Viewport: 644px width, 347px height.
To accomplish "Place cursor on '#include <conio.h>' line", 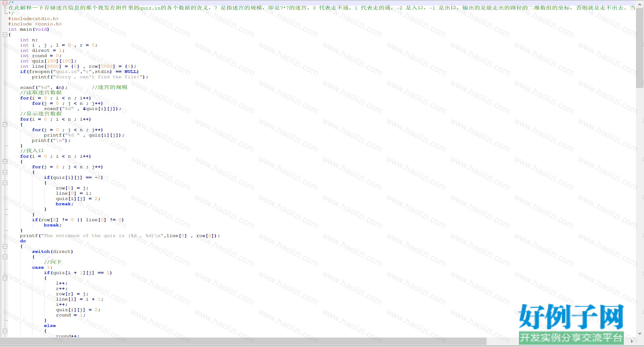I will point(35,24).
